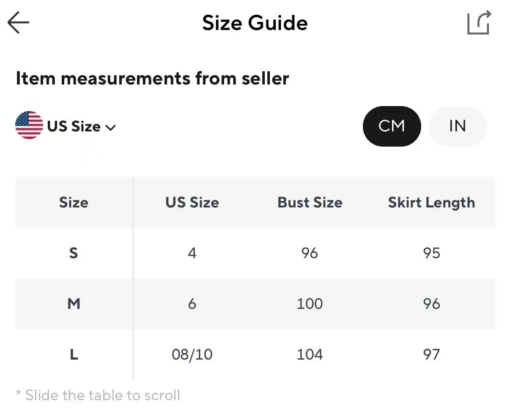Viewport: 510px width, 420px height.
Task: Tap the back arrow icon
Action: (19, 23)
